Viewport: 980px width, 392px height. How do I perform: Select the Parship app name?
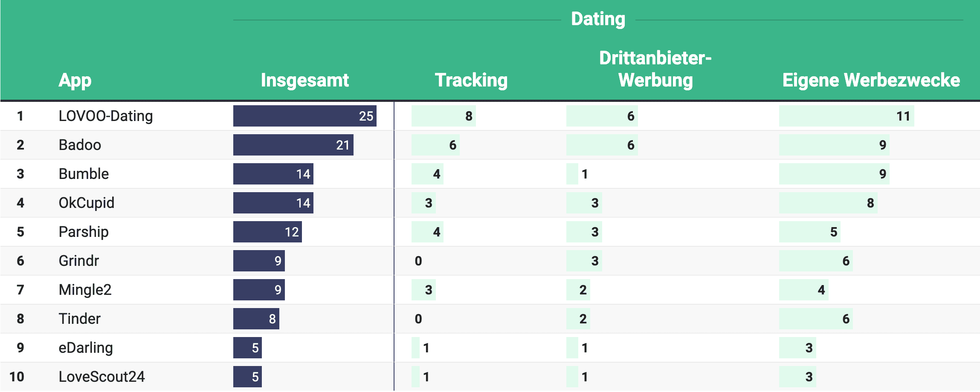tap(84, 232)
